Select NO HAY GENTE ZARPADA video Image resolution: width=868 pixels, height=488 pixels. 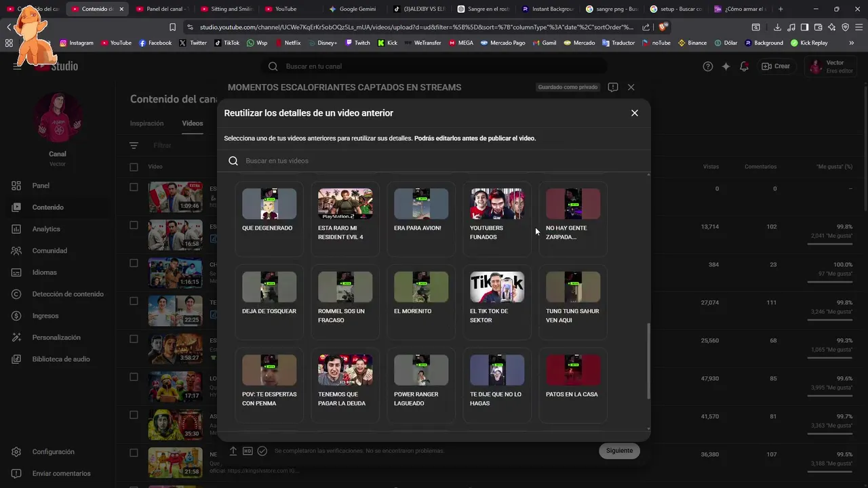tap(573, 218)
